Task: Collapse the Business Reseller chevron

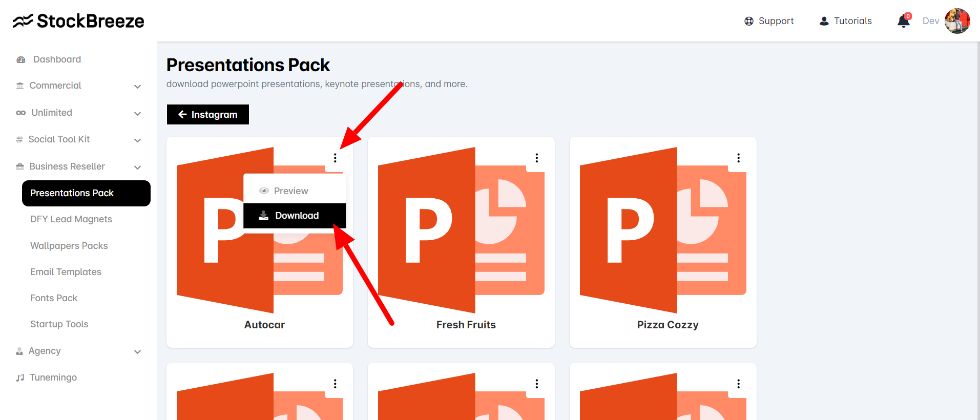Action: coord(137,167)
